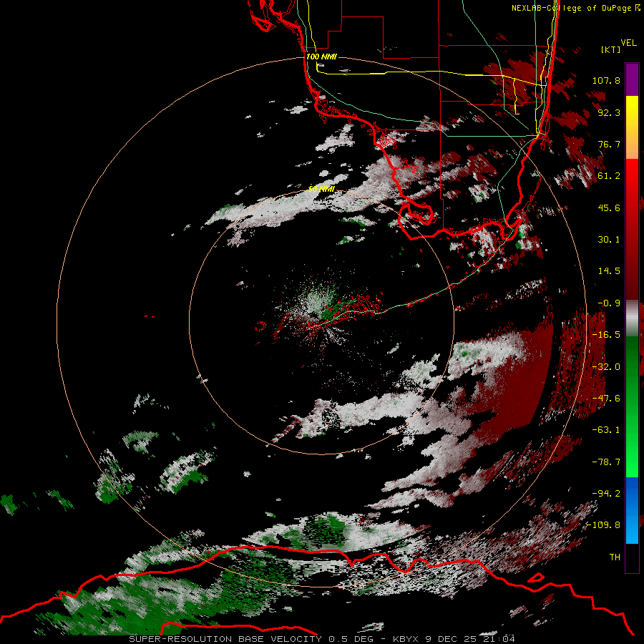Select the -94.2 legend value

click(606, 494)
